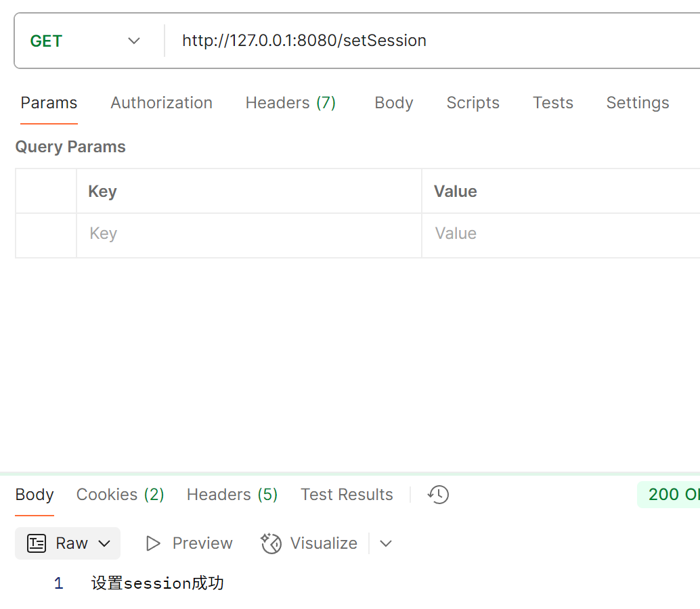This screenshot has height=609, width=700.
Task: Open the Raw format dropdown chevron
Action: (x=104, y=543)
